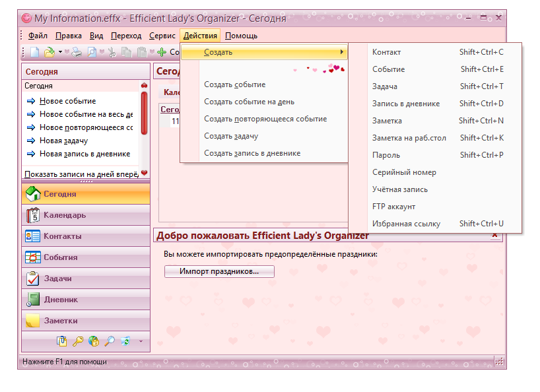Click the Cut scissors icon
The image size is (540, 392).
tap(112, 52)
